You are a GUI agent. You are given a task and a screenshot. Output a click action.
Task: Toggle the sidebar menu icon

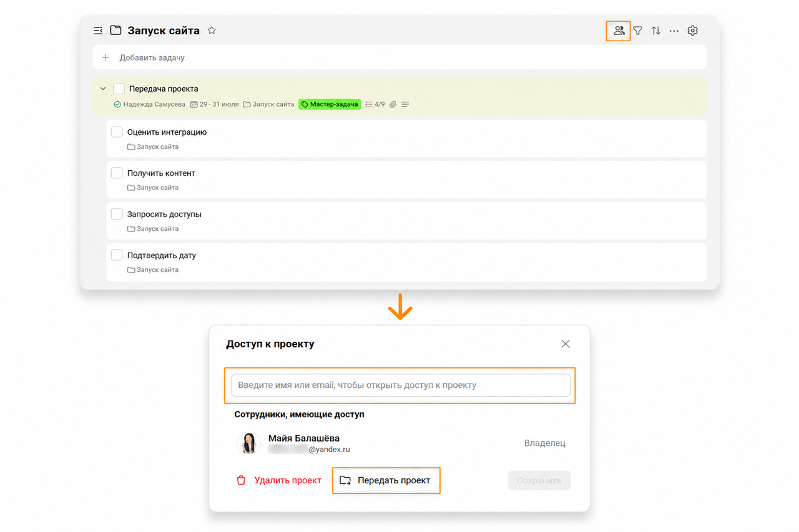click(x=98, y=31)
